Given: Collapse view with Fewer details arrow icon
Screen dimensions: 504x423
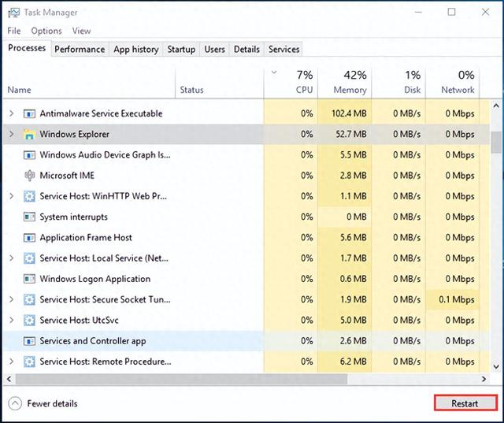Looking at the screenshot, I should point(15,403).
